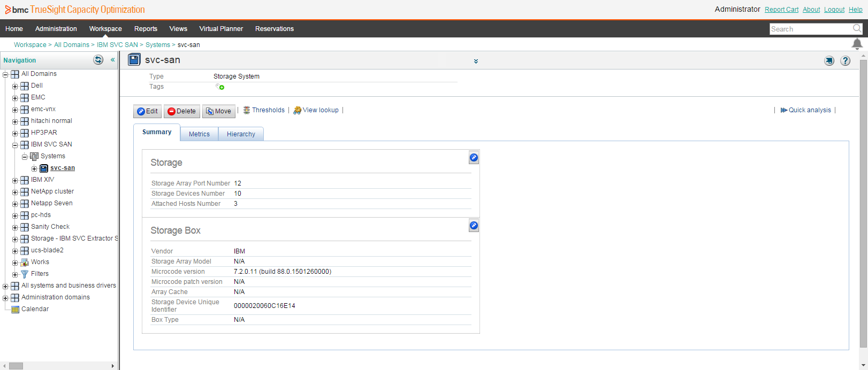
Task: Expand the EMC tree node
Action: 15,98
